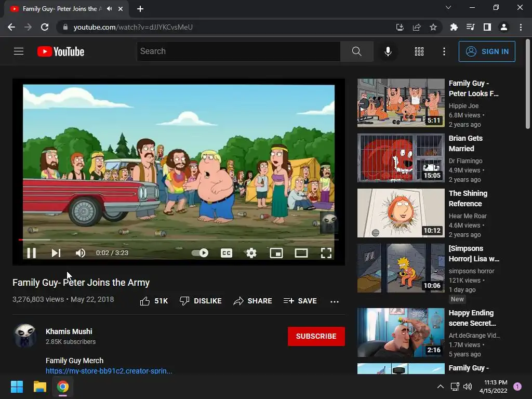Open more actions ellipsis under the video
Image resolution: width=532 pixels, height=399 pixels.
(335, 301)
